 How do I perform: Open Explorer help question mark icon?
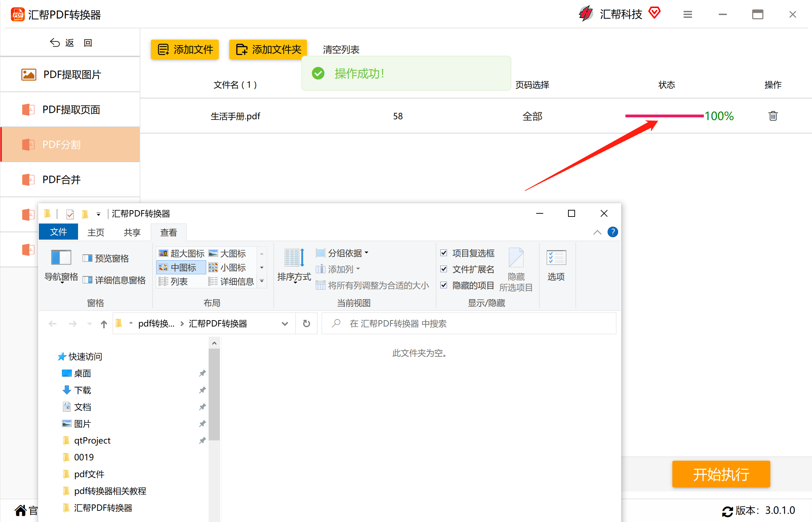tap(612, 232)
